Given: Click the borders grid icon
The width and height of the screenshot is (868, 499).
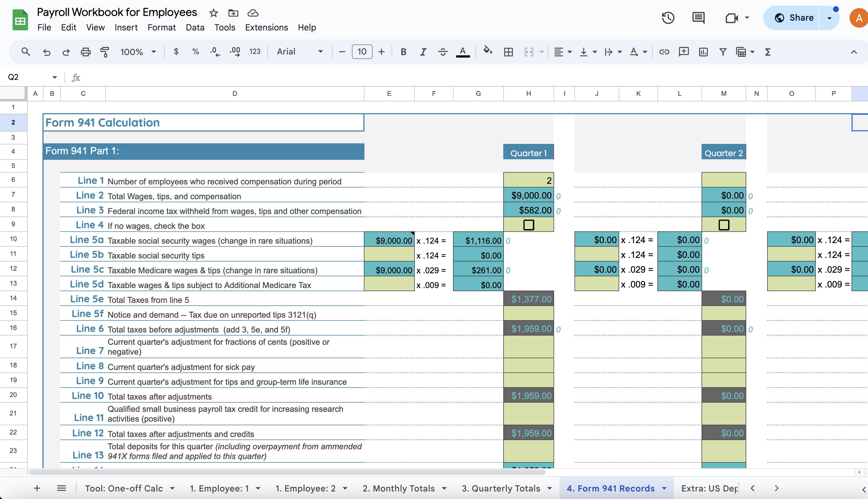Looking at the screenshot, I should [508, 52].
